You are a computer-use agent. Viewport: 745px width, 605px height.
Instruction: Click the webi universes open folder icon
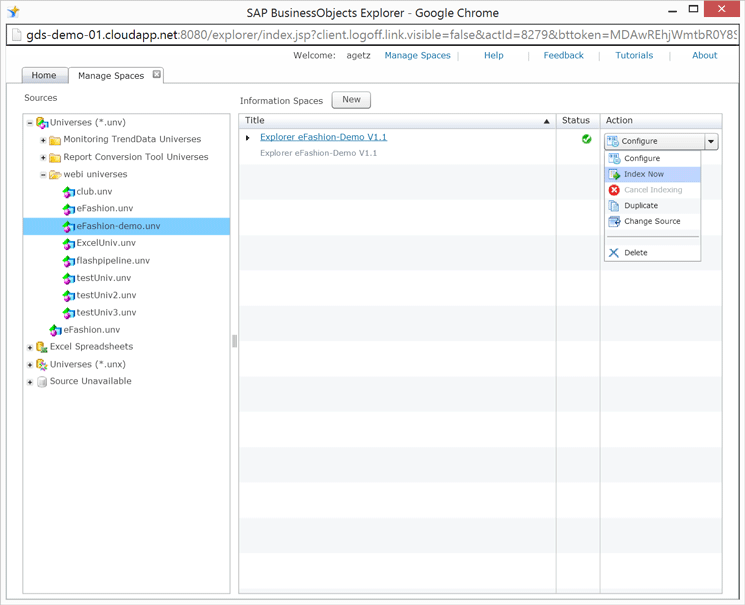click(55, 174)
